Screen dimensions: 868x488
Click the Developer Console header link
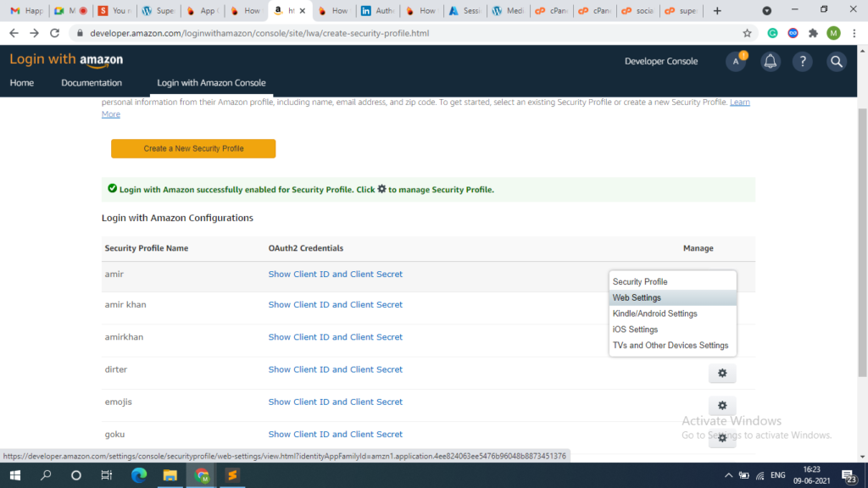click(x=661, y=61)
